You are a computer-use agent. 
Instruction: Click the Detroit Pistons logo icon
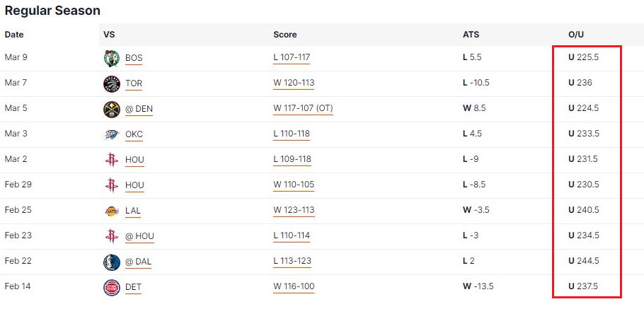112,287
